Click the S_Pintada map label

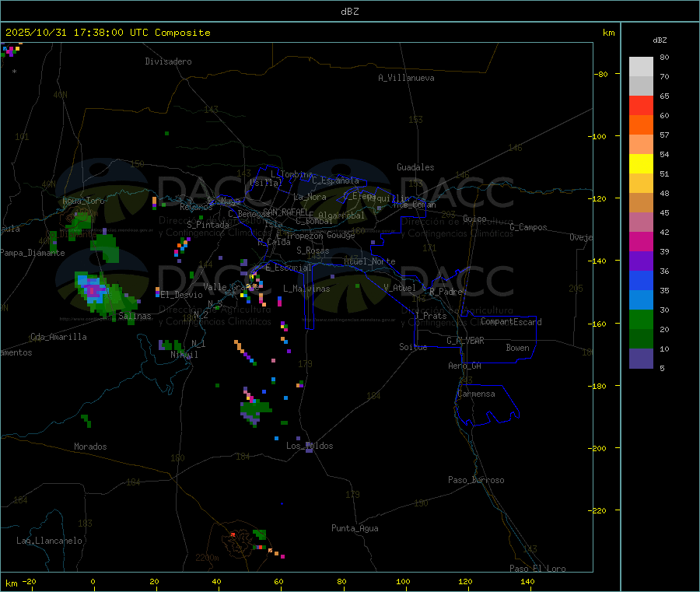(x=208, y=225)
